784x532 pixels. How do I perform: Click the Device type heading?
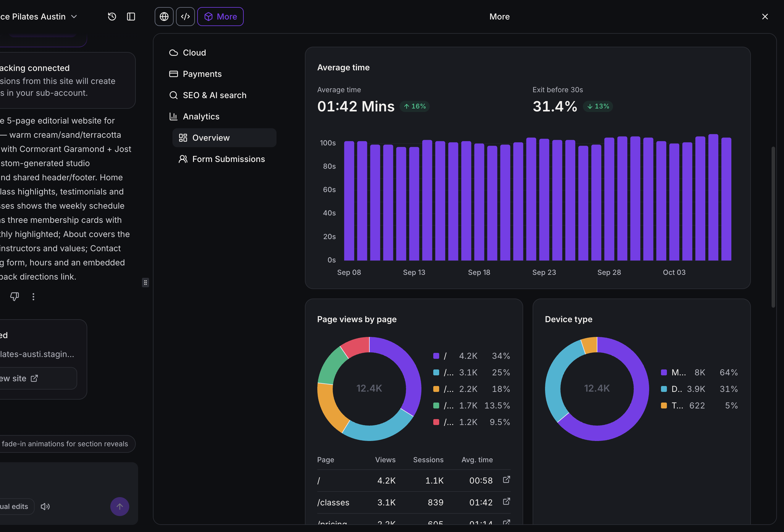tap(569, 319)
